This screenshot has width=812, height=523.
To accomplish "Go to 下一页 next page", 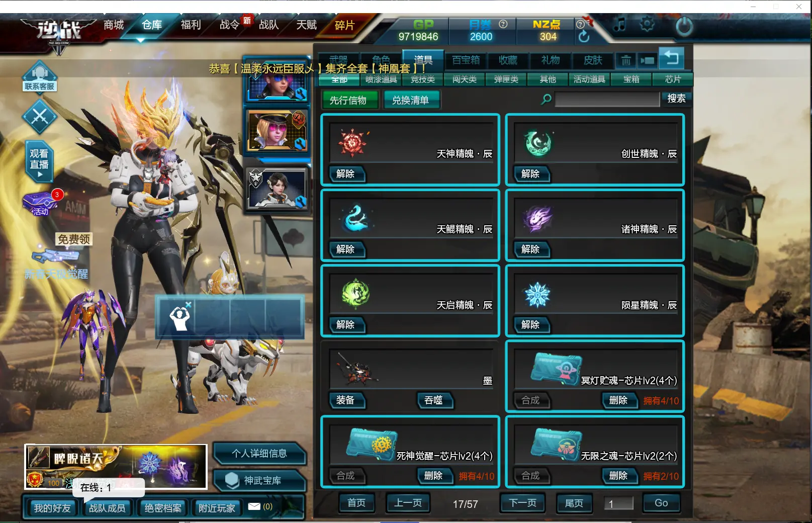I will 523,502.
